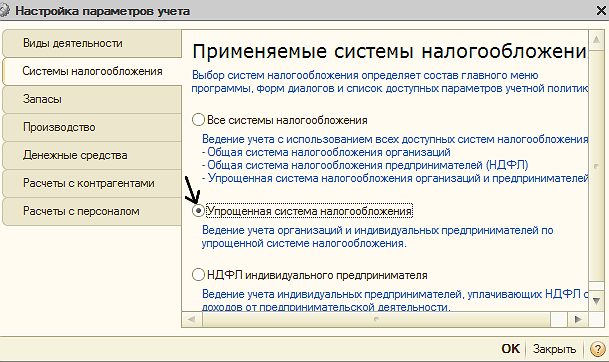The height and width of the screenshot is (362, 609).
Task: Click the window title bar application icon
Action: [5, 10]
